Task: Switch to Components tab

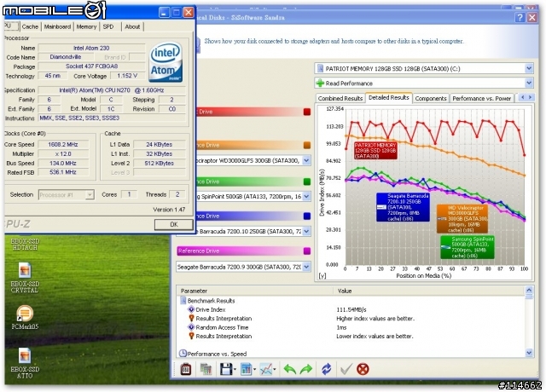Action: 431,99
